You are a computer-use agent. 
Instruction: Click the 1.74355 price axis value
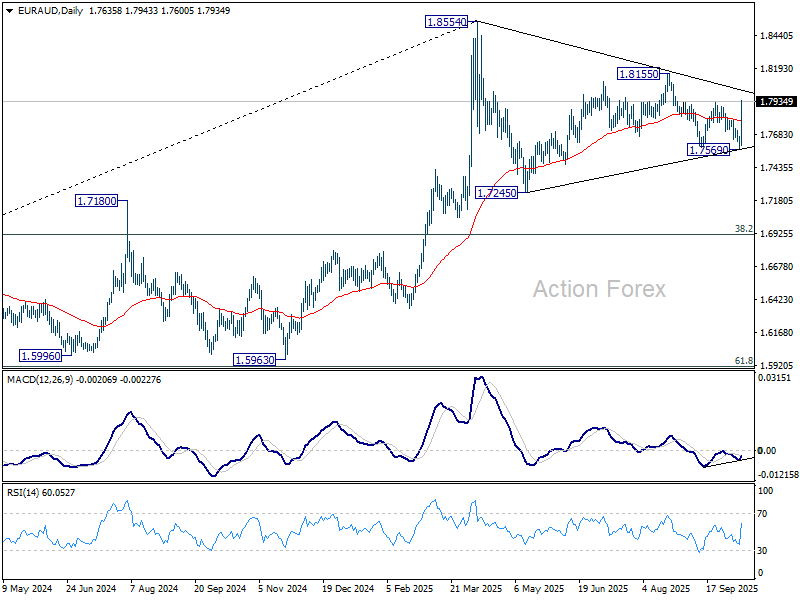pyautogui.click(x=777, y=167)
